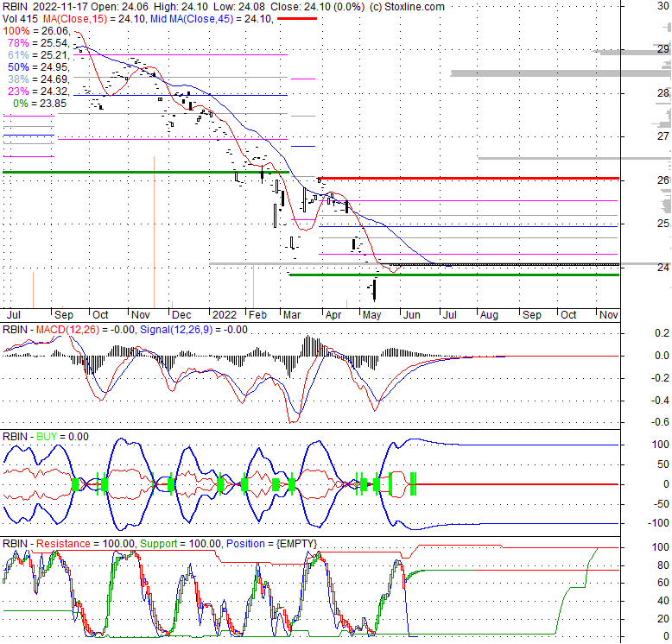Click the "38% = 24.69" Fibonacci level
Viewport: 672px width, 644px height.
(39, 79)
